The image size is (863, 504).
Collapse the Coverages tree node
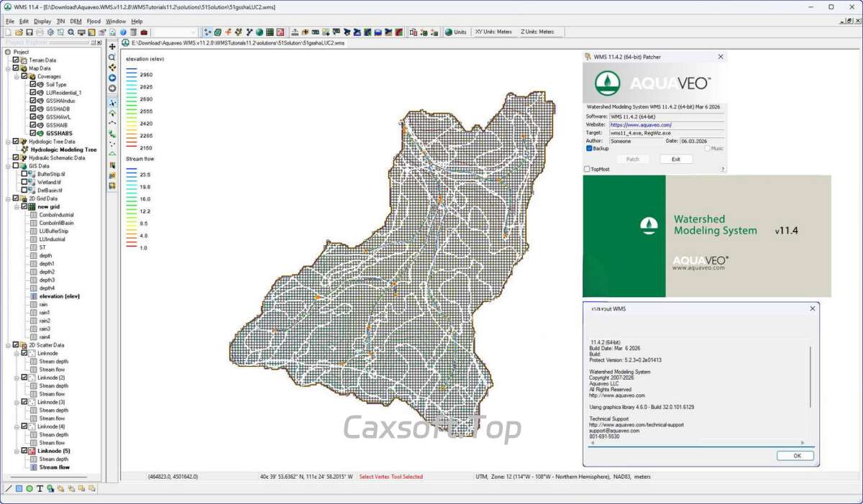(x=16, y=76)
